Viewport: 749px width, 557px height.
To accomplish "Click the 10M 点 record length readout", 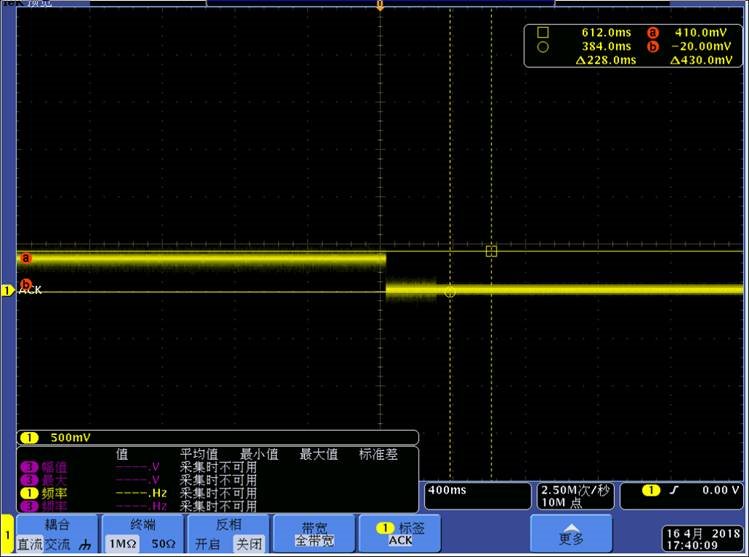I will coord(562,503).
